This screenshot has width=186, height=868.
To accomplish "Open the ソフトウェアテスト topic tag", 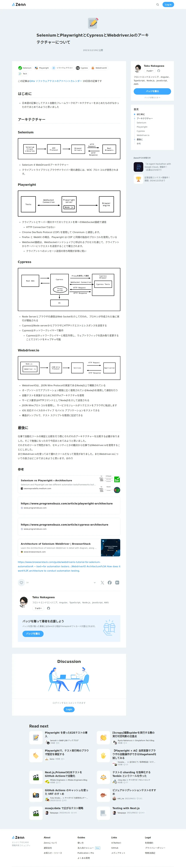I will pyautogui.click(x=62, y=68).
